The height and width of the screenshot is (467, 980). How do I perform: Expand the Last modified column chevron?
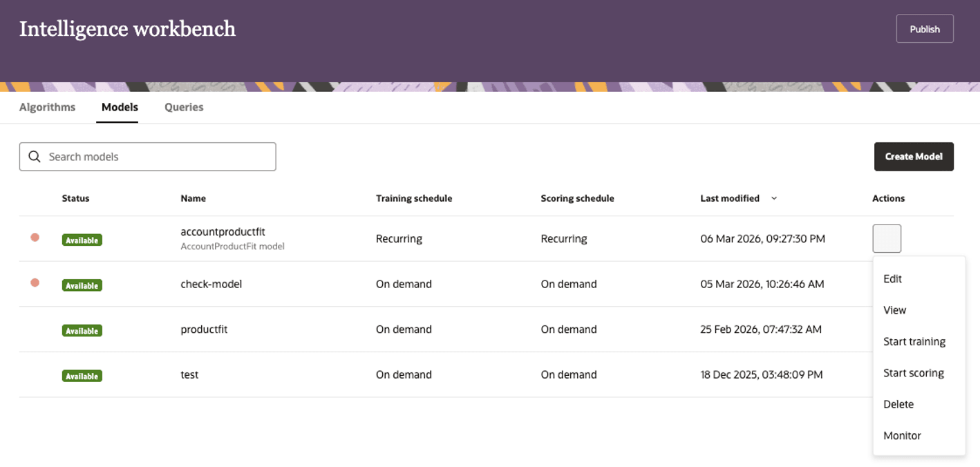[773, 198]
